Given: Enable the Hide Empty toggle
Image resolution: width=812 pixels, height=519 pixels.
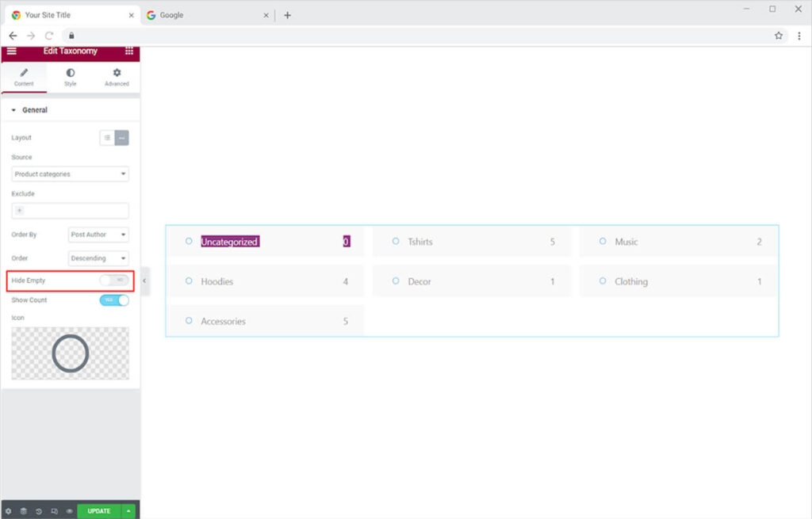Looking at the screenshot, I should point(114,280).
